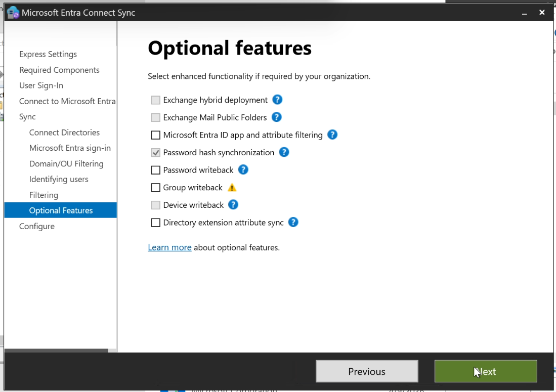
Task: Go to Microsoft Entra sign-in step
Action: (x=70, y=148)
